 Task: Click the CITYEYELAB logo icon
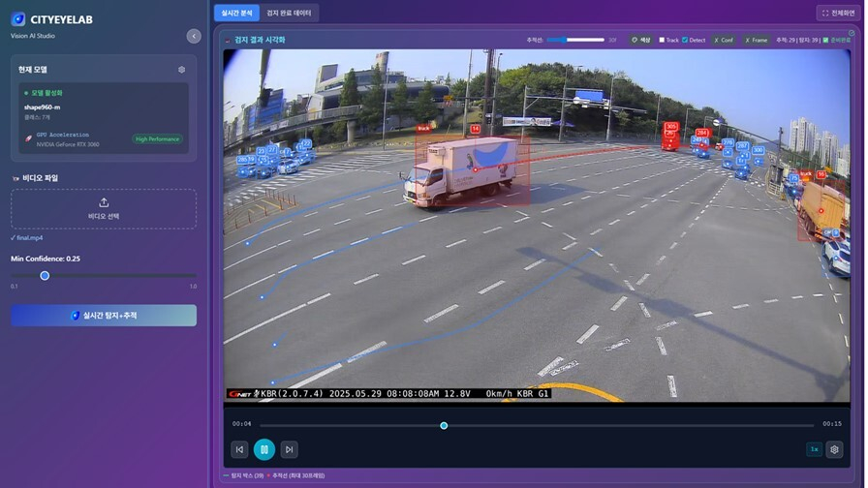coord(17,18)
